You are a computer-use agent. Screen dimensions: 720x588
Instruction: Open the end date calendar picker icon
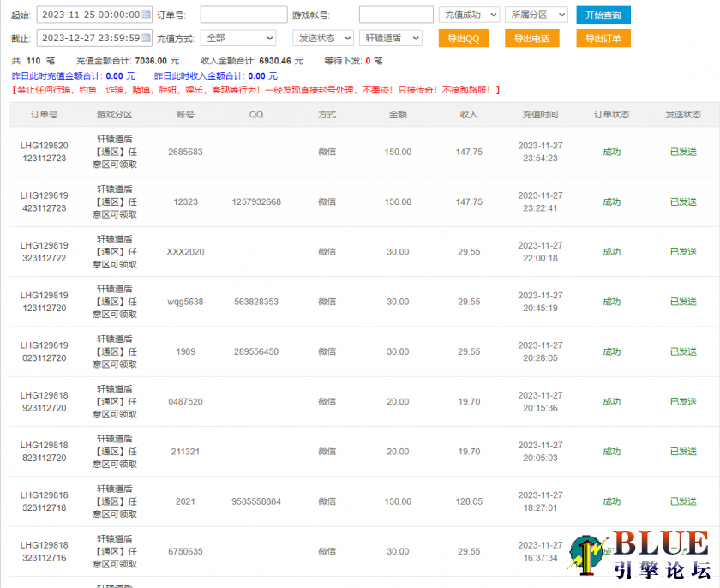click(146, 38)
